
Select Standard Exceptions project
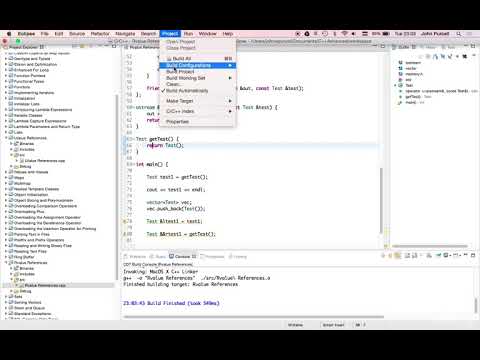(33, 314)
